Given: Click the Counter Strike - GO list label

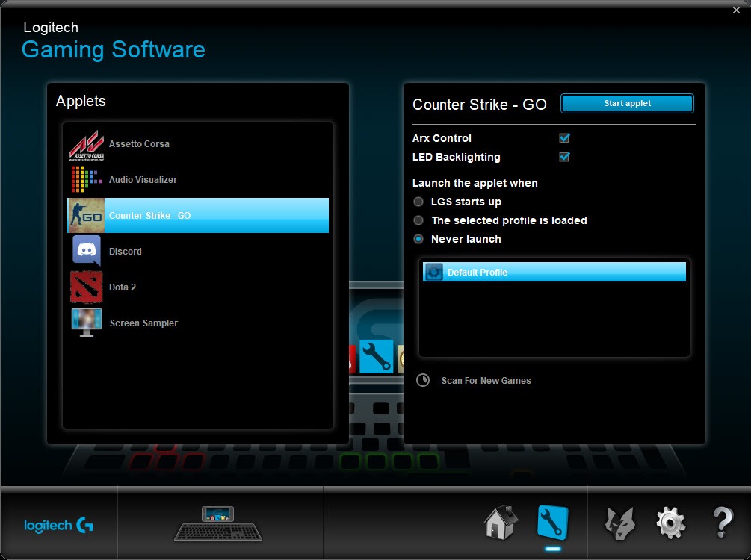Looking at the screenshot, I should click(150, 215).
